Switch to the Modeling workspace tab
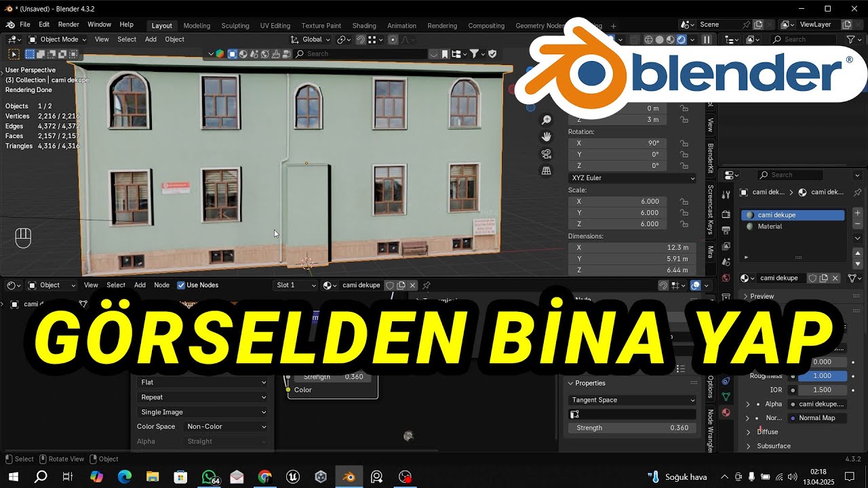Image resolution: width=868 pixels, height=488 pixels. click(x=197, y=26)
